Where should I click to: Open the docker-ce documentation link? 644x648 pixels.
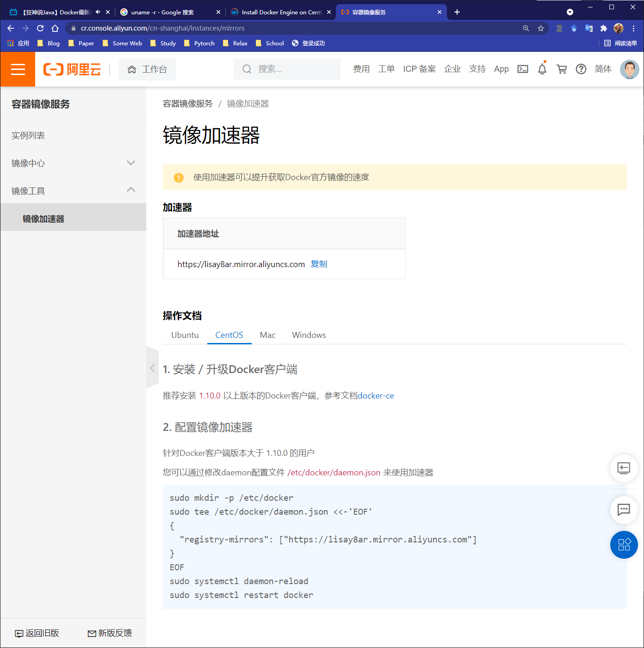[x=376, y=396]
